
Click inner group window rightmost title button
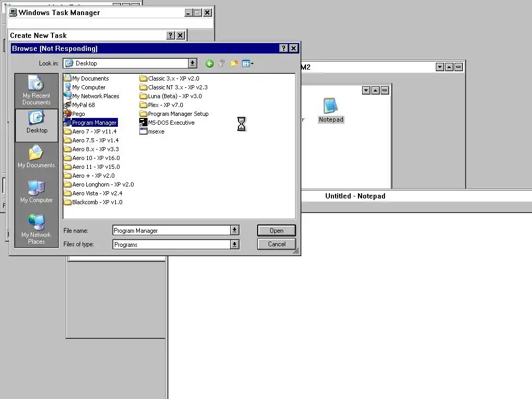(385, 90)
